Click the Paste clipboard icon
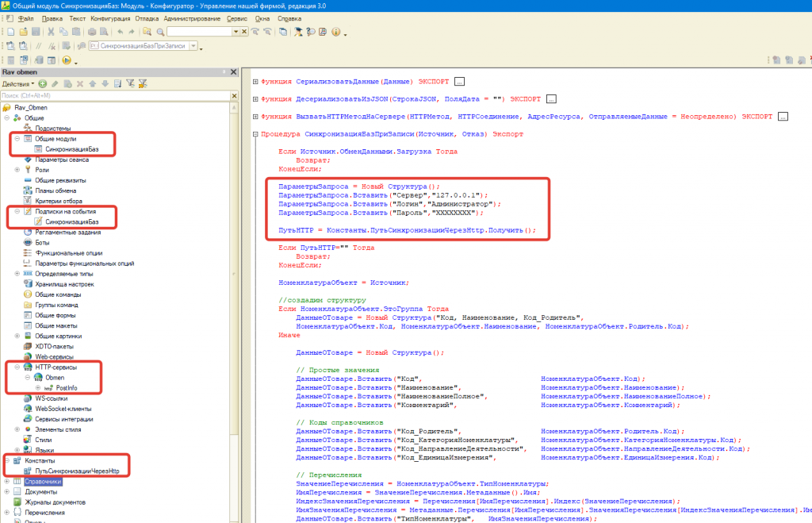 pos(76,32)
